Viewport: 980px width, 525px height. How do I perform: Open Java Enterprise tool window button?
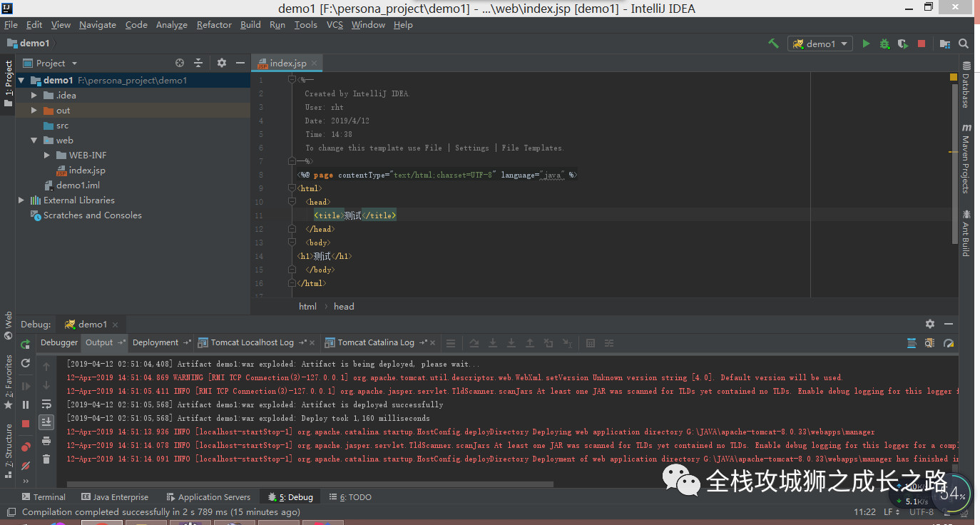point(115,497)
